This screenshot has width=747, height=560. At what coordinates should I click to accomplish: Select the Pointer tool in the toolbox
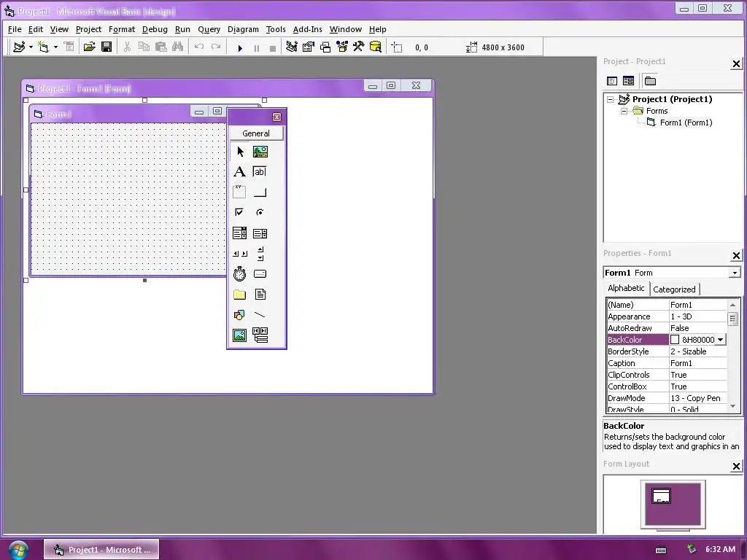tap(239, 152)
